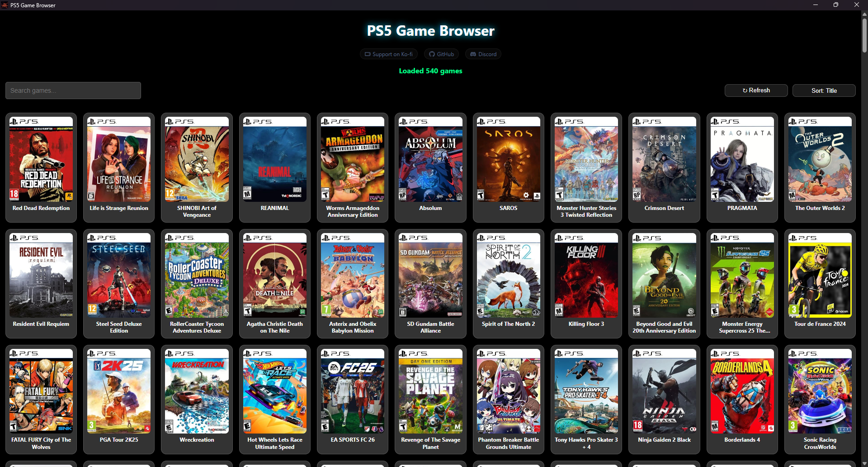Select Tony Hawks Pro Skater 3+4 cover
Viewport: 868px width, 467px height.
[x=586, y=391]
